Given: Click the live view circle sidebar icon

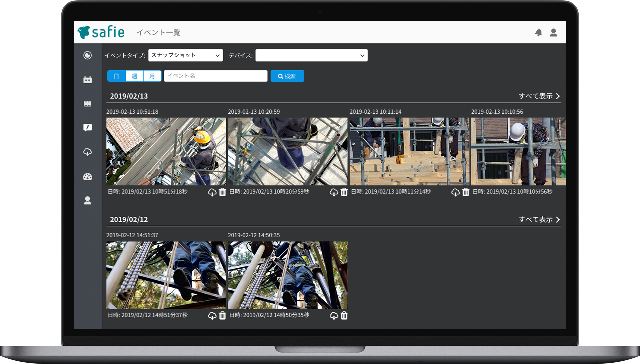Looking at the screenshot, I should click(87, 55).
